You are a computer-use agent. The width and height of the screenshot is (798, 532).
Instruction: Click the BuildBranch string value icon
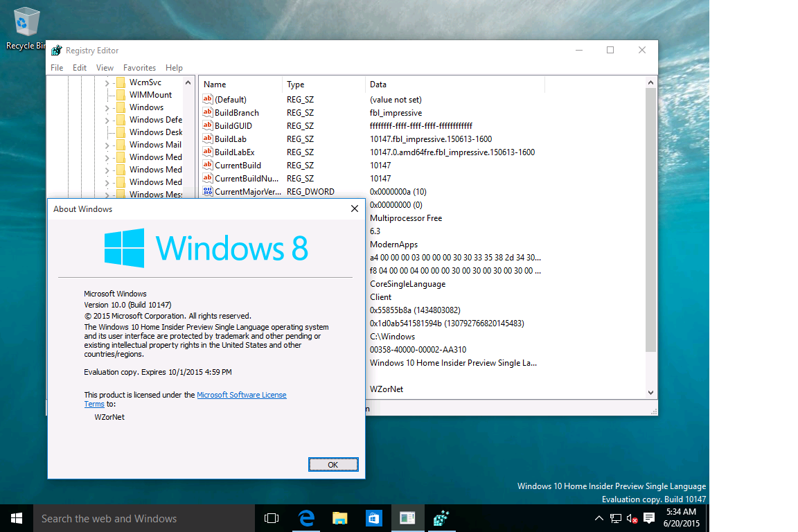208,112
